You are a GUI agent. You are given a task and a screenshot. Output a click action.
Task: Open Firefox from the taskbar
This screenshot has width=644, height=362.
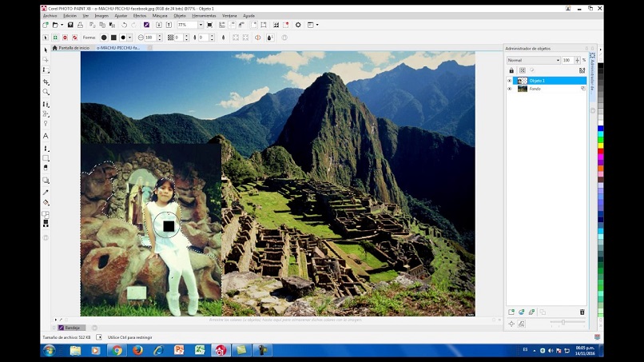tap(137, 351)
